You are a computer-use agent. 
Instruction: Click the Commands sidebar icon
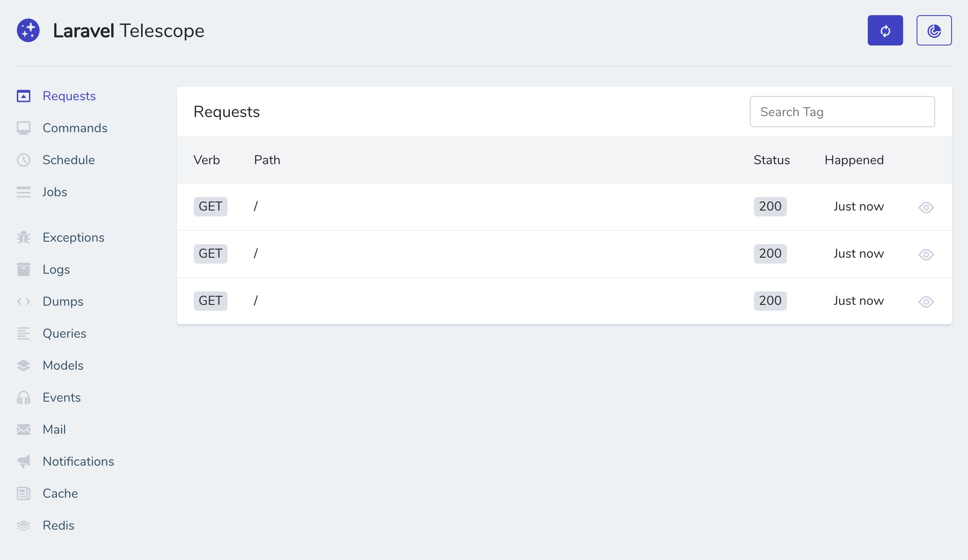[x=23, y=127]
